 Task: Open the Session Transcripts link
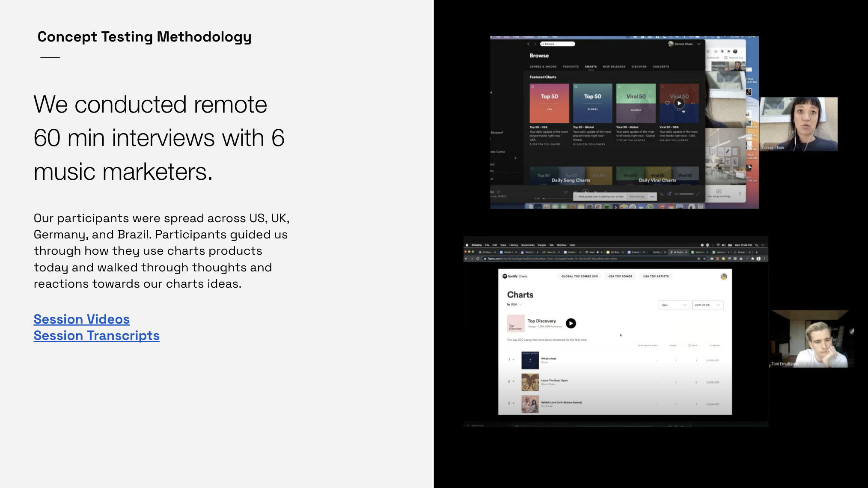coord(96,336)
